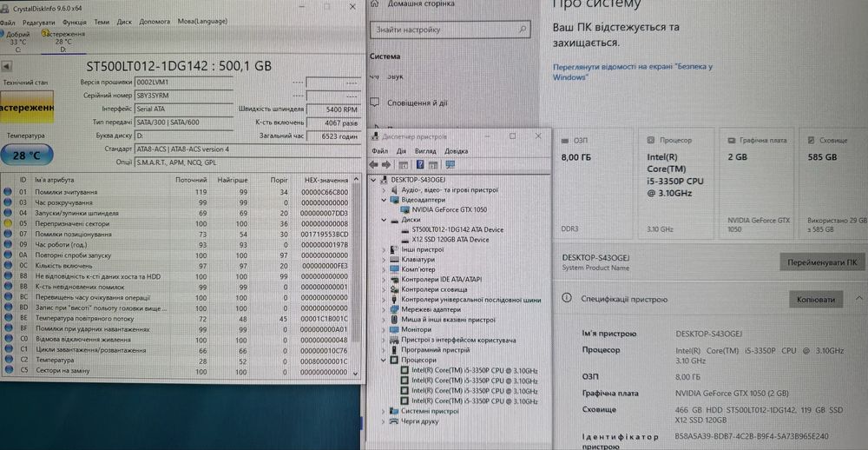The width and height of the screenshot is (868, 450).
Task: Click the SMART list scroll-down arrow
Action: click(x=355, y=373)
